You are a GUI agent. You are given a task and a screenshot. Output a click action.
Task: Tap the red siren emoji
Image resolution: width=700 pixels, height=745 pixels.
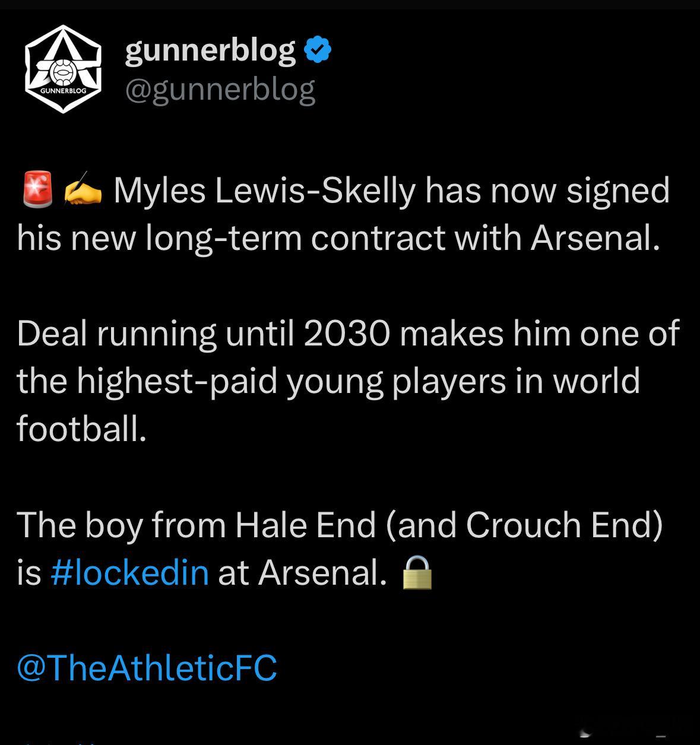(x=37, y=189)
